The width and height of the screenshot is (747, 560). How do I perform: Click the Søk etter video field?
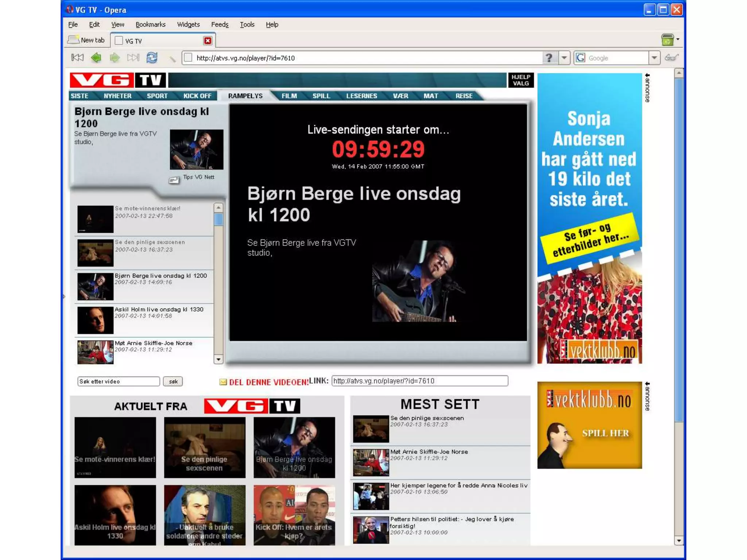point(118,381)
